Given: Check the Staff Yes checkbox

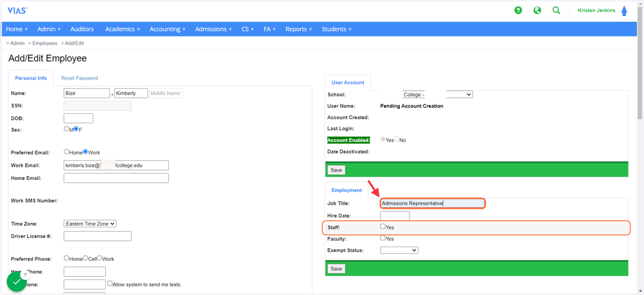Looking at the screenshot, I should (x=383, y=227).
